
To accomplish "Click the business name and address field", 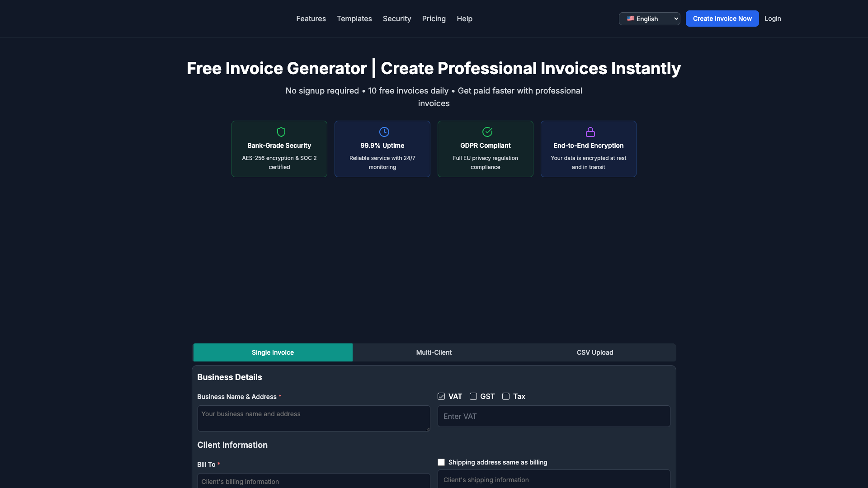I will [x=314, y=418].
